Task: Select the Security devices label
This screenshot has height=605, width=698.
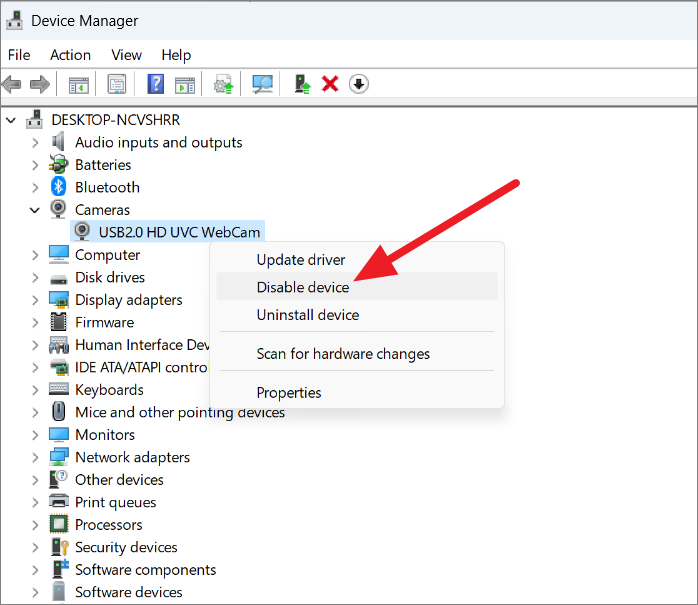Action: click(x=126, y=547)
